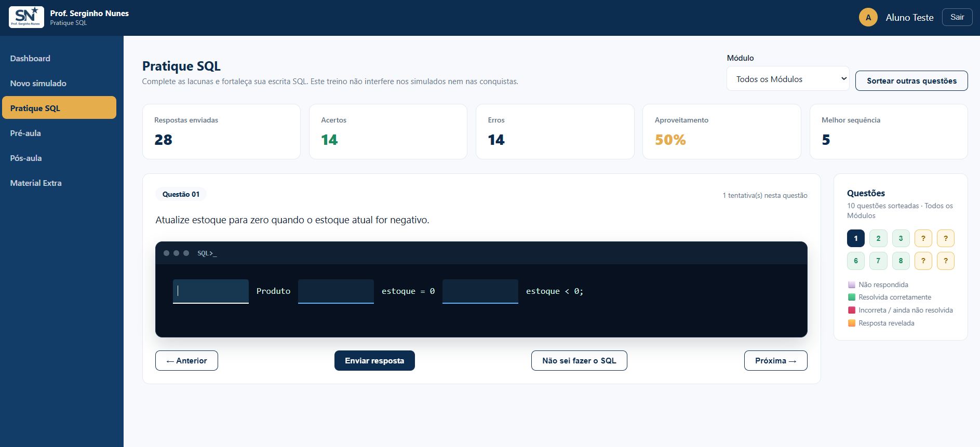Viewport: 980px width, 447px height.
Task: Click the Resolvida corretamente green swatch
Action: [x=852, y=297]
